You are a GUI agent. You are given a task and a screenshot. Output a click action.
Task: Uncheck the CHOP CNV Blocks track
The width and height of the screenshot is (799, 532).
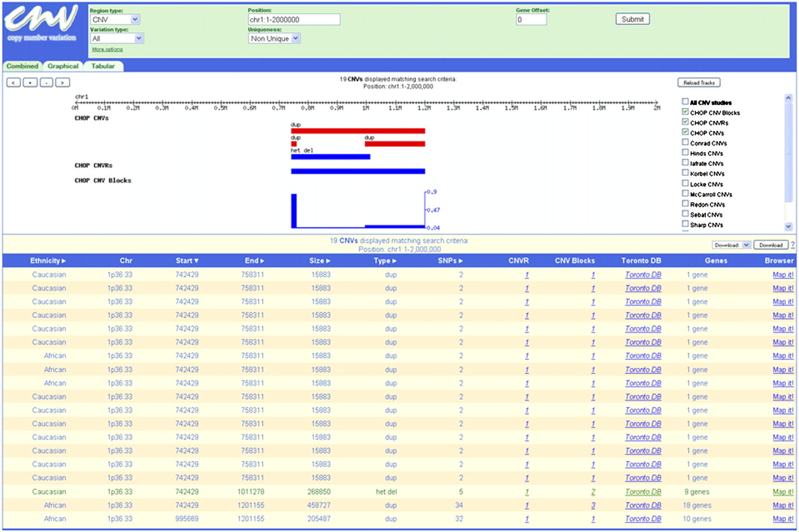(x=685, y=112)
